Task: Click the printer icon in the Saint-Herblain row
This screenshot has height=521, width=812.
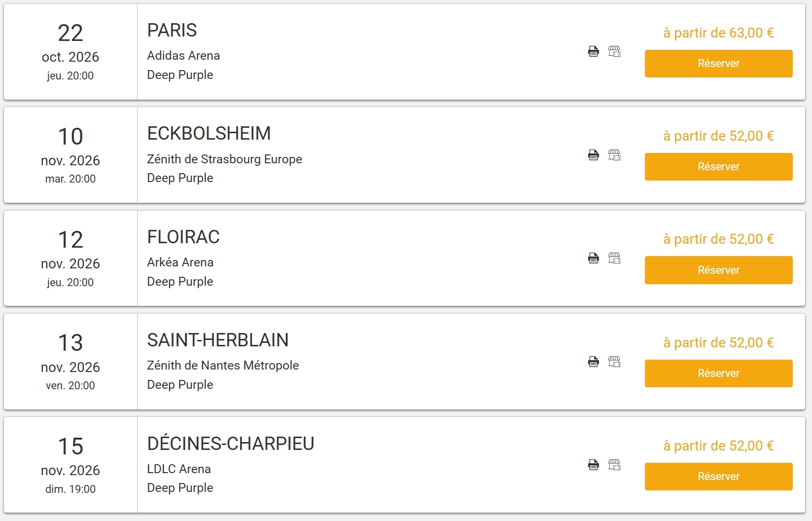Action: (x=594, y=362)
